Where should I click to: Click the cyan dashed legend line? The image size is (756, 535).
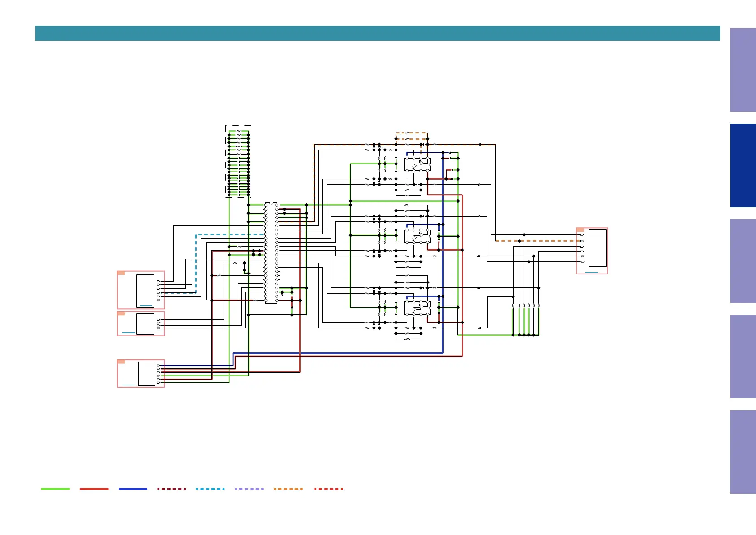211,489
